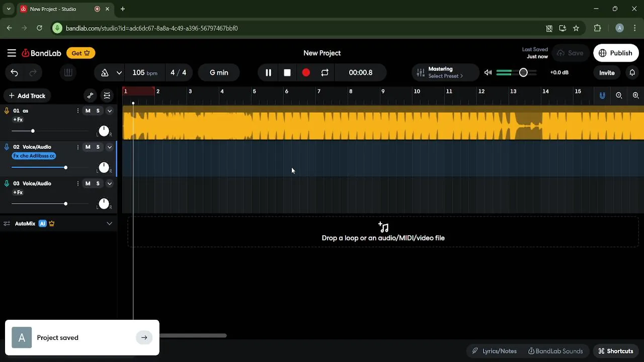This screenshot has height=362, width=644.
Task: Click the Invite button
Action: click(x=607, y=73)
